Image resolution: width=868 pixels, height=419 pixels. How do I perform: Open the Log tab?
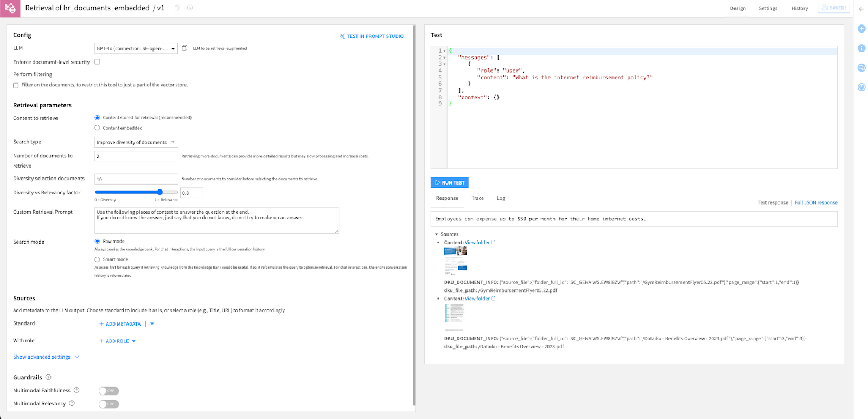click(x=501, y=198)
